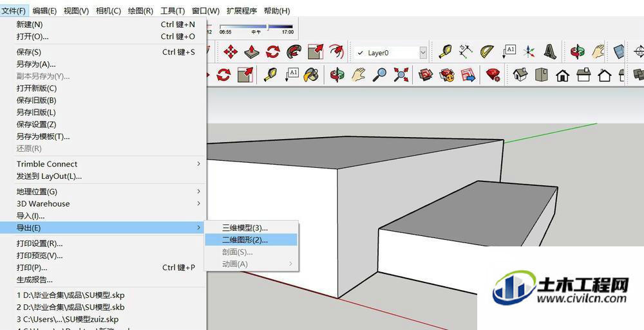Select the Scale tool in upper toolbar row

[316, 52]
